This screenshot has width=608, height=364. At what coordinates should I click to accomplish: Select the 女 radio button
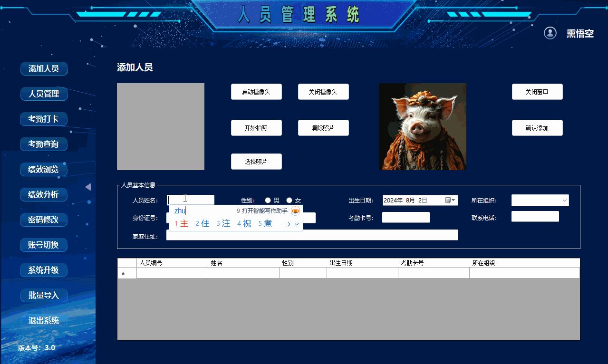pos(289,201)
